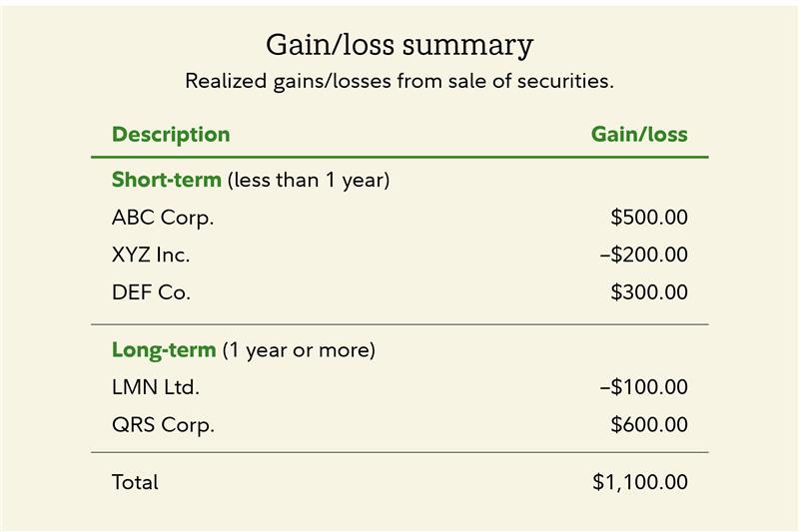Click the XYZ Inc. row label
Viewport: 799px width, 532px height.
(151, 255)
